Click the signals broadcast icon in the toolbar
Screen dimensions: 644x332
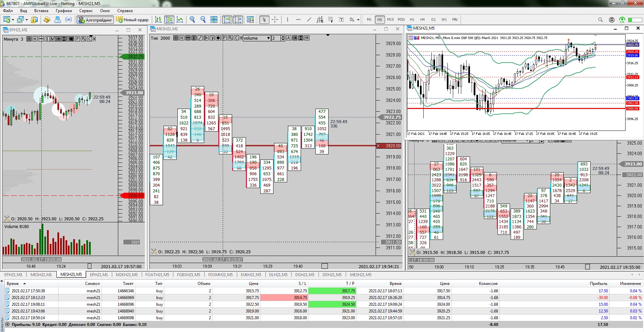[x=69, y=20]
